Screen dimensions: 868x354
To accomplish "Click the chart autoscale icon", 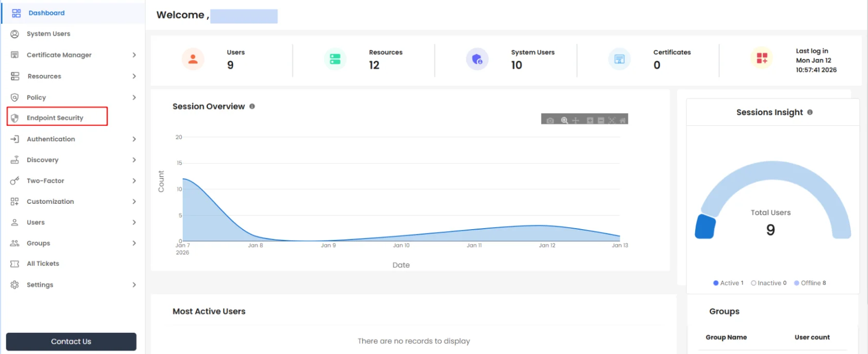I will (612, 120).
